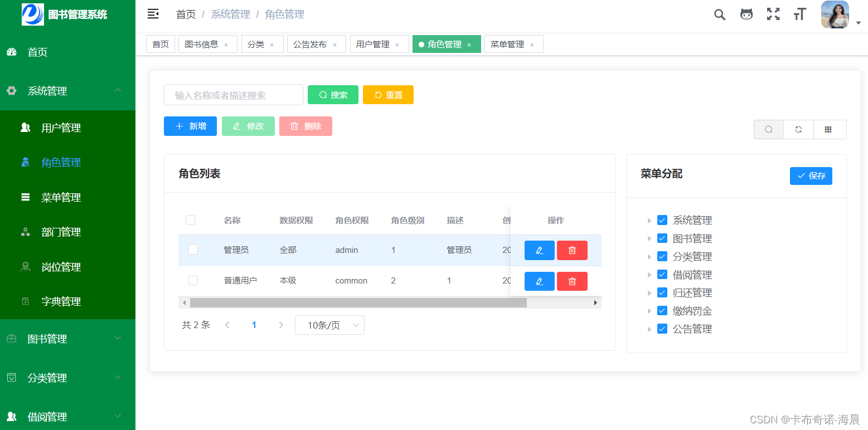Open column settings via the grid icon
868x430 pixels.
tap(830, 129)
